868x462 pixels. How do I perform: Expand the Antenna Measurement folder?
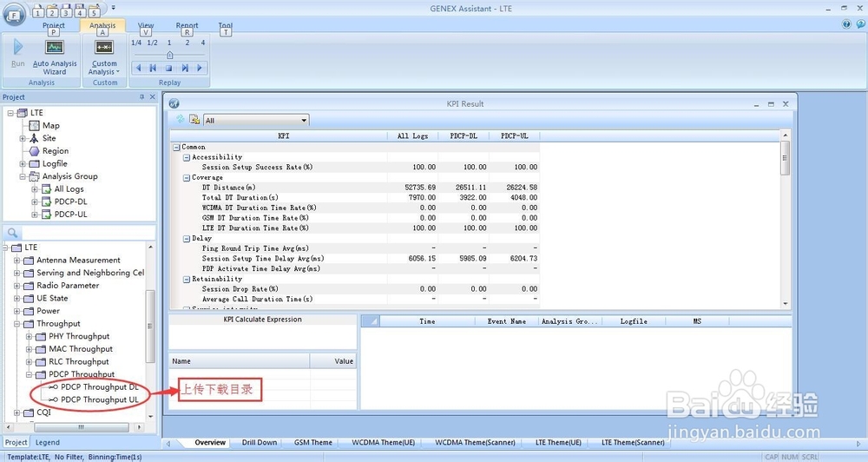pyautogui.click(x=16, y=261)
